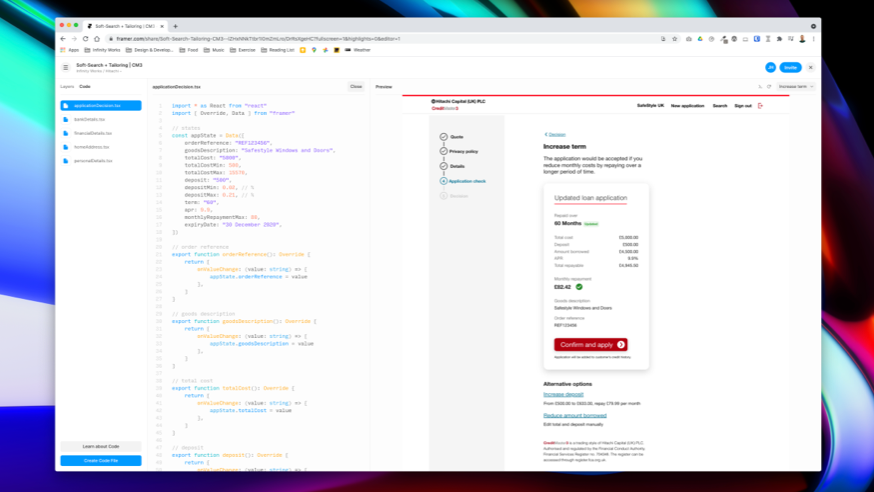
Task: Open the new browser tab plus icon
Action: [x=176, y=26]
